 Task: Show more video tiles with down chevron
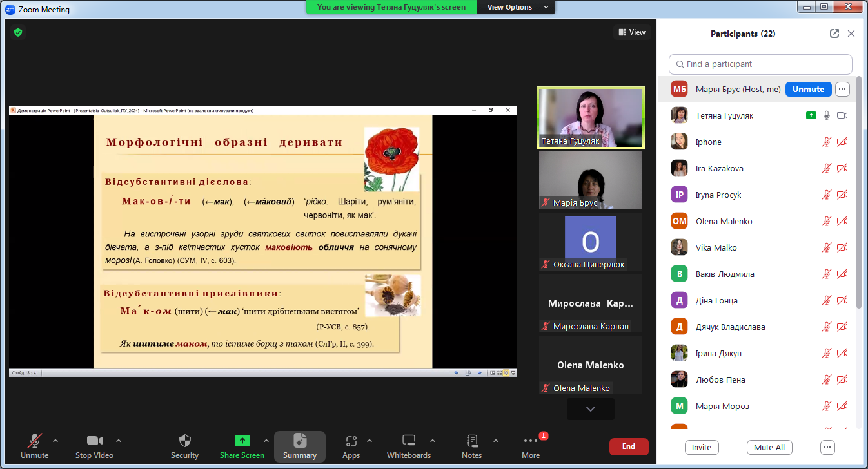590,408
